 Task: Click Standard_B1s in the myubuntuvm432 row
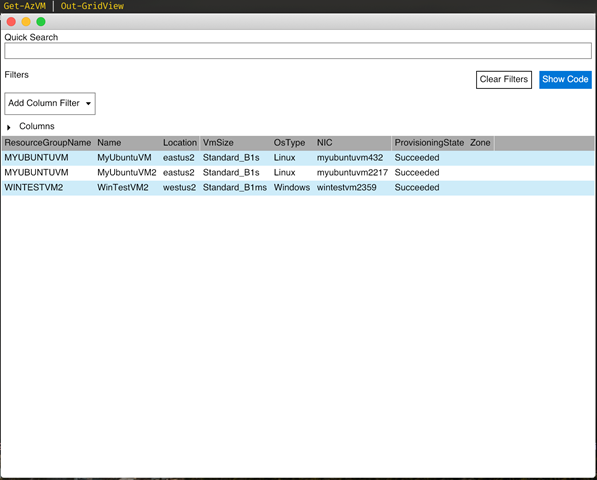[231, 158]
